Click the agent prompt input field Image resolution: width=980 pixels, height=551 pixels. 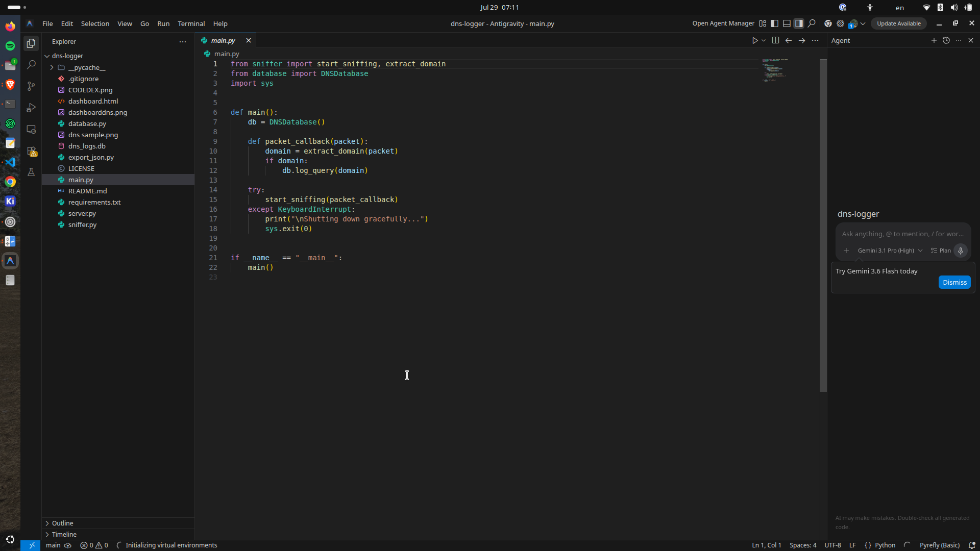902,234
